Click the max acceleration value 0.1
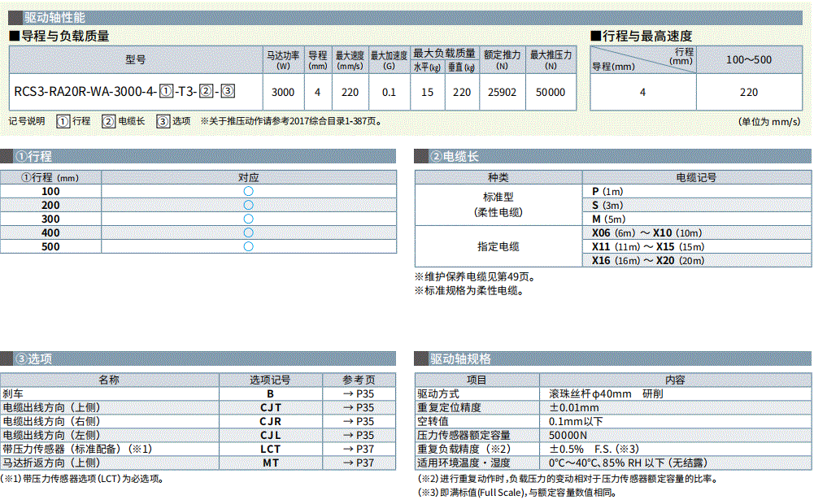814x504 pixels. 389,93
